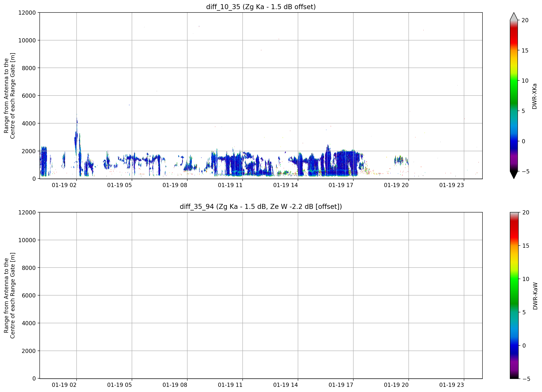
Task: Click y-axis tick '10000' of diff_10_35 plot
Action: tap(27, 40)
